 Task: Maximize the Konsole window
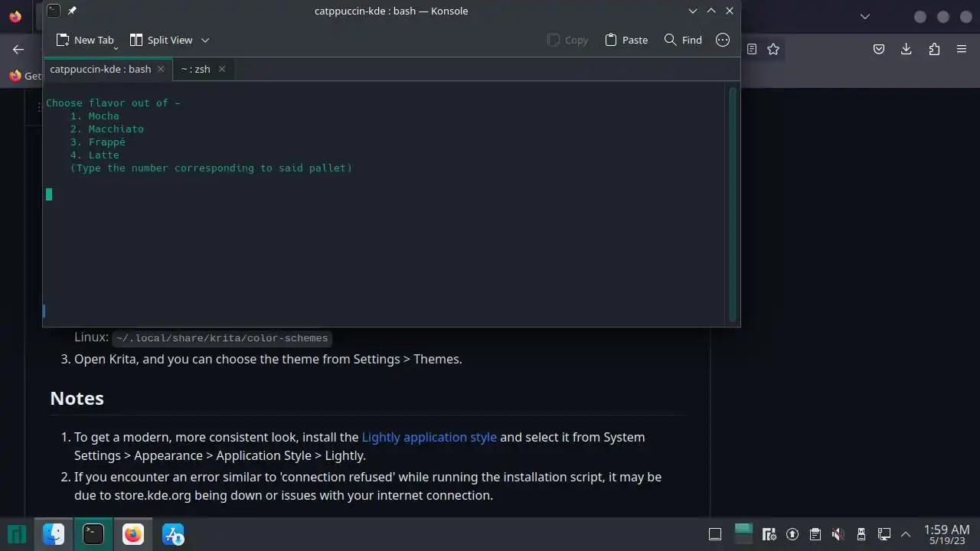[711, 11]
